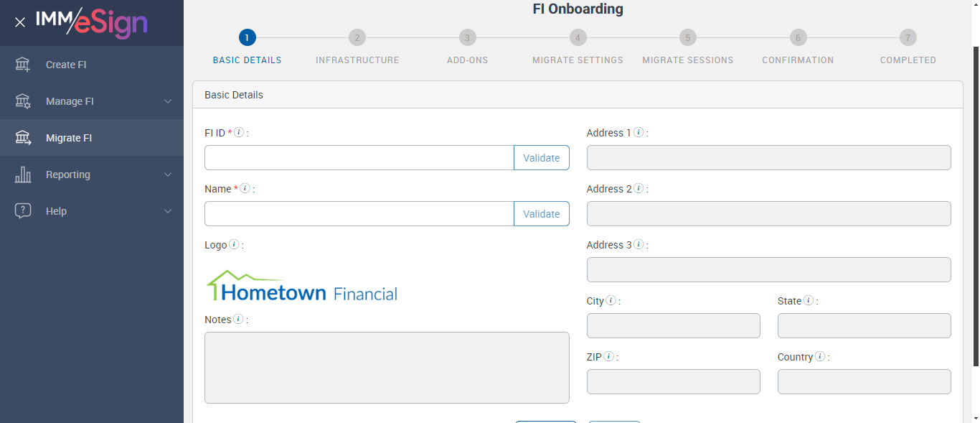Image resolution: width=980 pixels, height=423 pixels.
Task: Click the Hometown Financial logo image
Action: click(301, 287)
